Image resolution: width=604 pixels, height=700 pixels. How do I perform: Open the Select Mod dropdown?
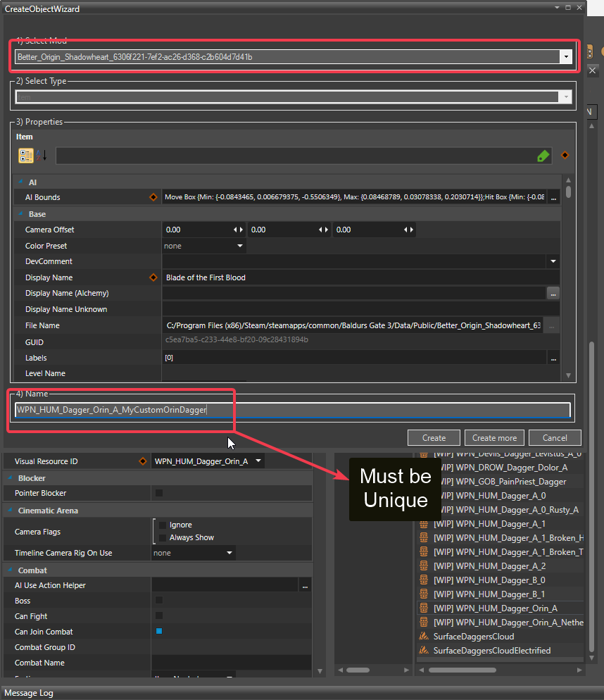pos(566,57)
